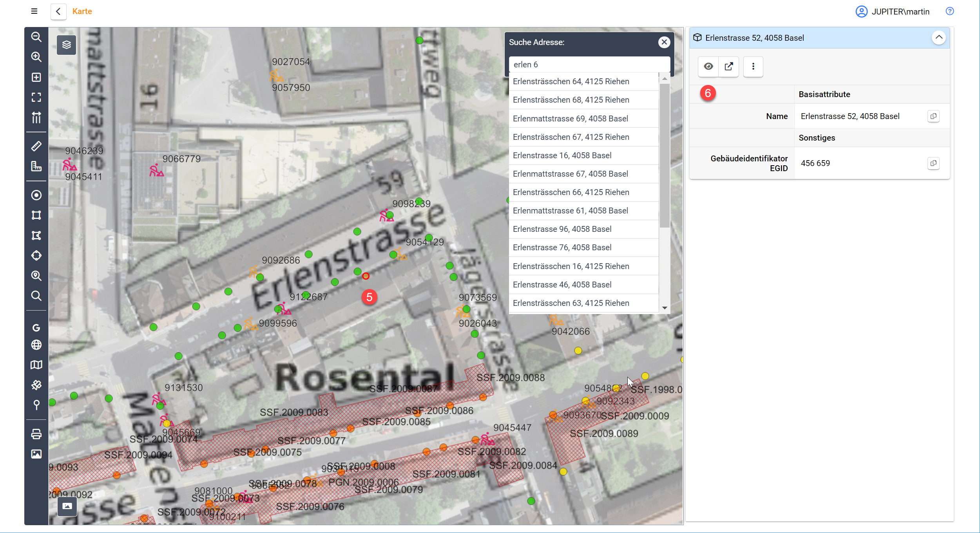Image resolution: width=980 pixels, height=533 pixels.
Task: Select the rectangle selection tool
Action: (x=36, y=215)
